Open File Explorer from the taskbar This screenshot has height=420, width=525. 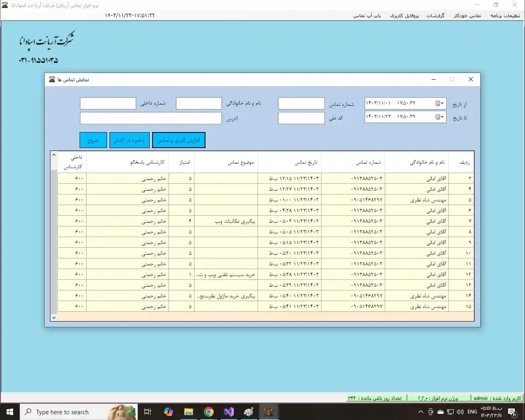188,412
